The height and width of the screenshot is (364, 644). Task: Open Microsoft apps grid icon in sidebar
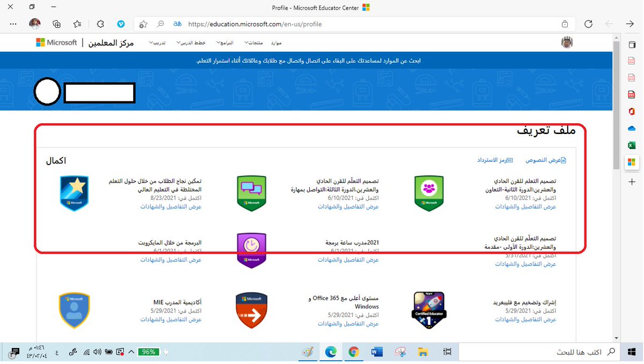pos(632,162)
